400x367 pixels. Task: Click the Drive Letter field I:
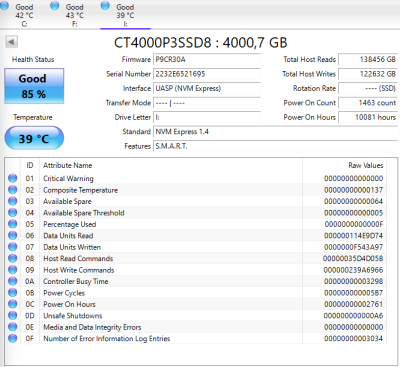click(x=207, y=117)
